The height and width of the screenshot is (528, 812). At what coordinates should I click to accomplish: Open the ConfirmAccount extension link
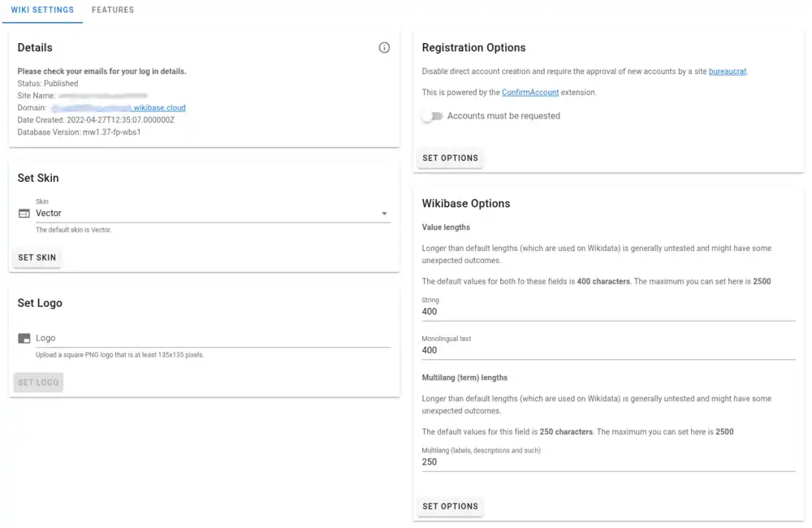pos(530,93)
